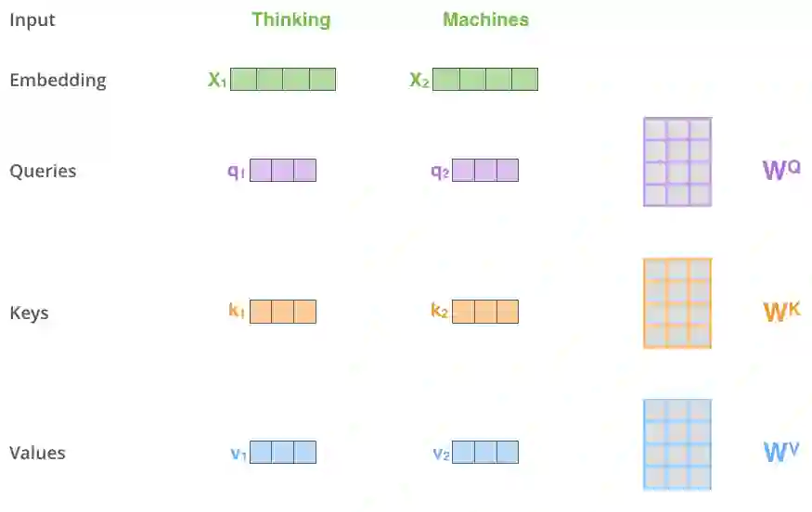Select the orange k2 key vector

[485, 312]
